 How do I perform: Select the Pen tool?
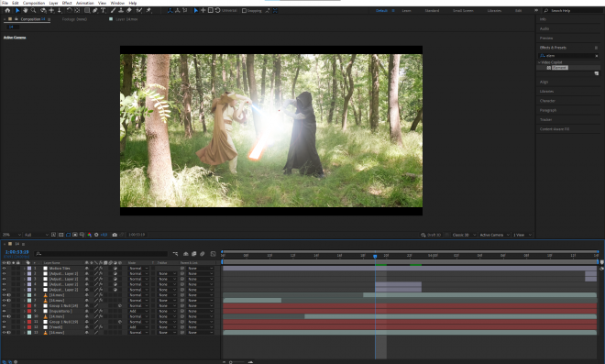95,10
